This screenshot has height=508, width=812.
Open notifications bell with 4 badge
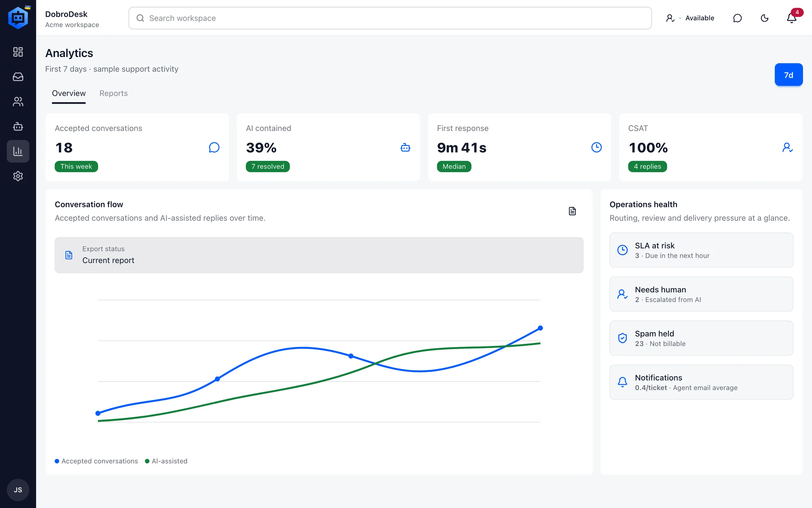tap(792, 18)
